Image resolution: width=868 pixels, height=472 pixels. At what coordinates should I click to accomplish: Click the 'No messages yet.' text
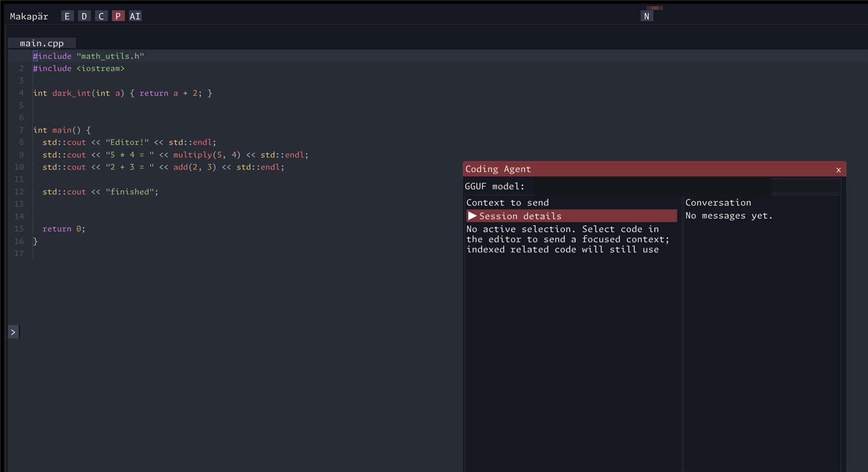pos(729,215)
